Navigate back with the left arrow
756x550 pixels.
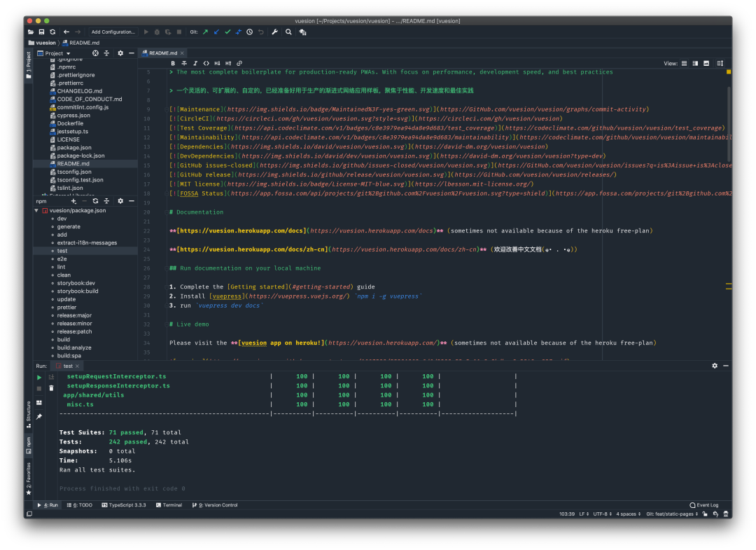[x=66, y=32]
